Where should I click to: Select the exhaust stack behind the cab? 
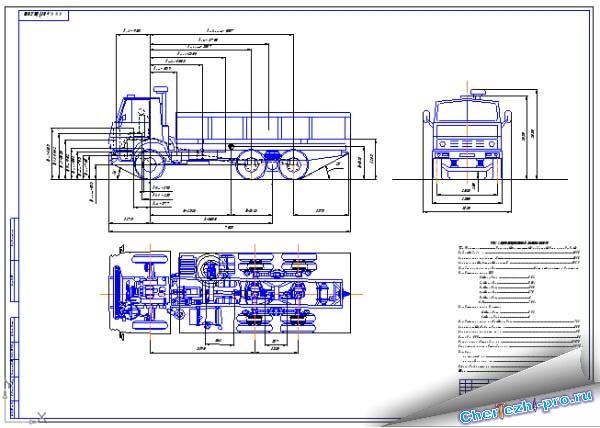[x=164, y=100]
